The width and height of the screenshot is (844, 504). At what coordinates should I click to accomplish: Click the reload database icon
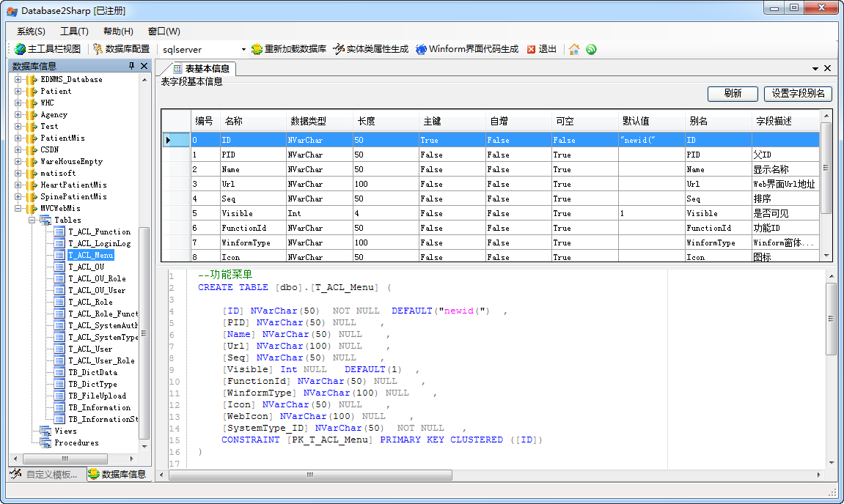click(257, 49)
